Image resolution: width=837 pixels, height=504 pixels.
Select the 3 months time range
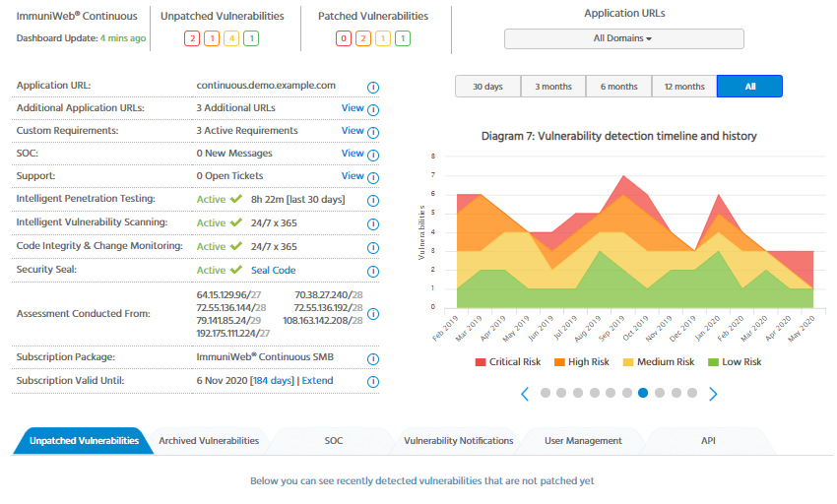[553, 87]
